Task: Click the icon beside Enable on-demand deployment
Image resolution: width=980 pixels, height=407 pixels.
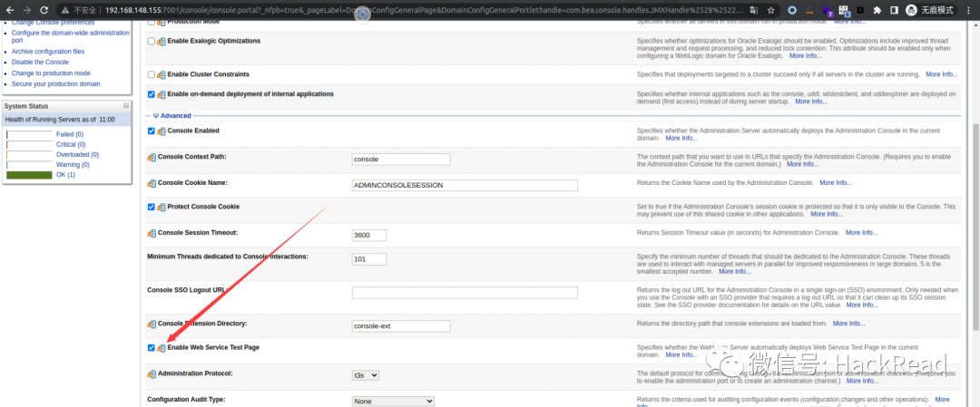Action: (x=162, y=95)
